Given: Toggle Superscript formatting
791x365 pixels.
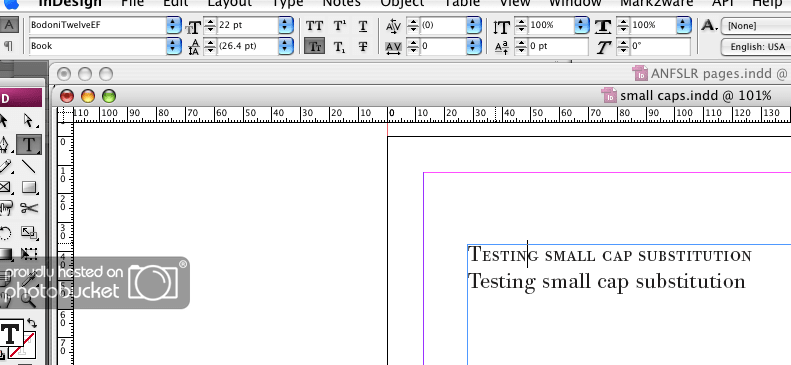Looking at the screenshot, I should 340,26.
